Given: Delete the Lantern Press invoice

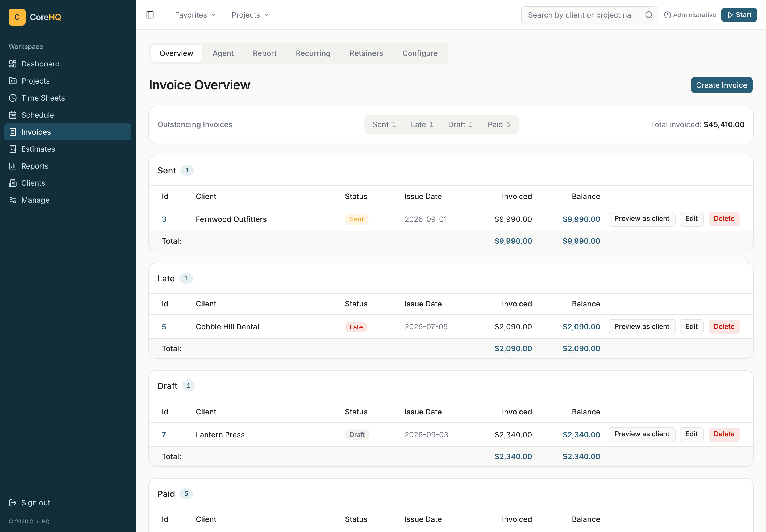Looking at the screenshot, I should (x=724, y=434).
